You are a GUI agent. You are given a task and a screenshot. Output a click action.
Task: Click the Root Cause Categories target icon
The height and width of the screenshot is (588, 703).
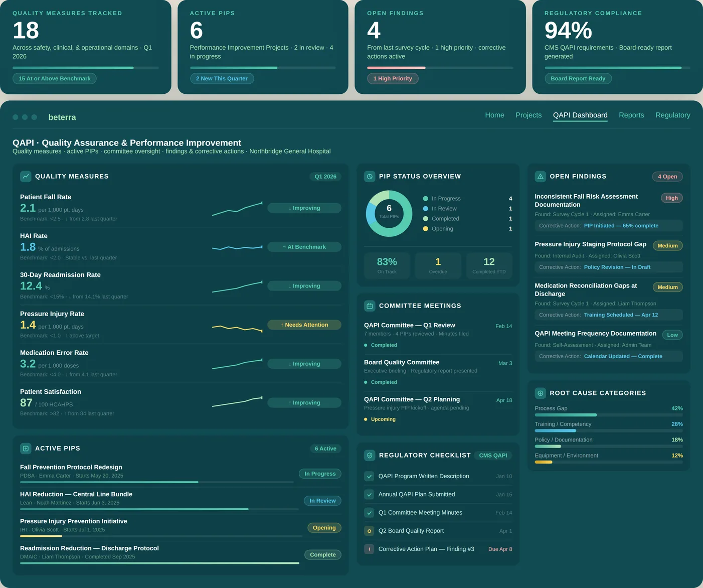click(540, 393)
